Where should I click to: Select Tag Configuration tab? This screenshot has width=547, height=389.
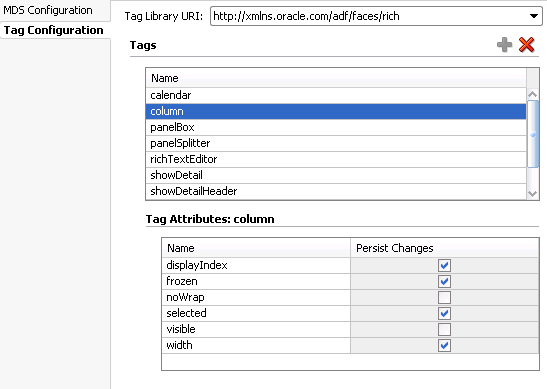pos(53,30)
